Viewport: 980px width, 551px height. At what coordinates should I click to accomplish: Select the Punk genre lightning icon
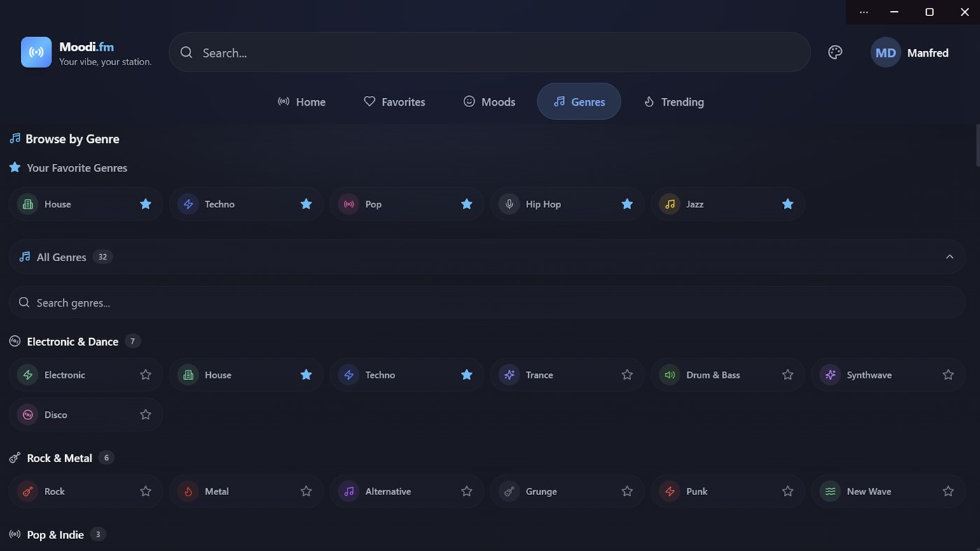pos(670,491)
